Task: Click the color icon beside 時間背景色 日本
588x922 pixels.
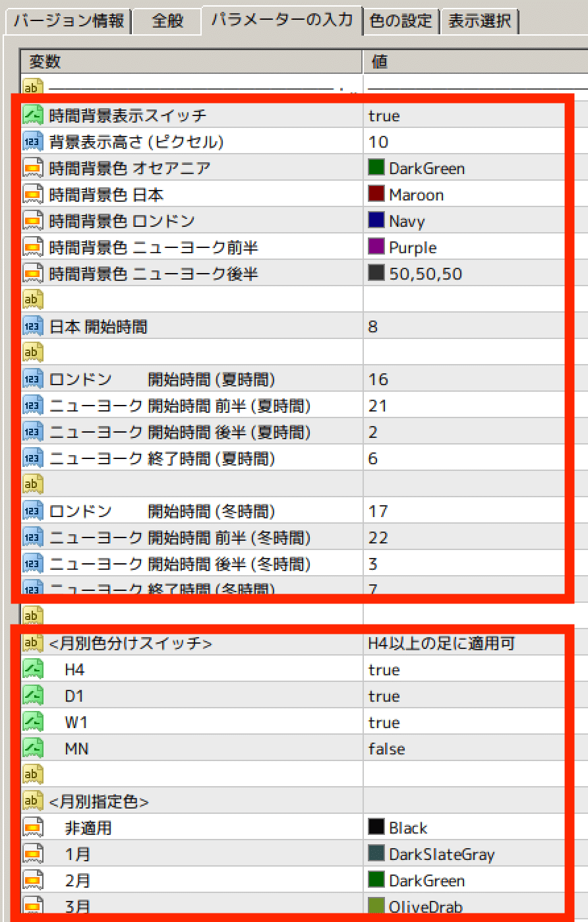Action: pos(33,195)
